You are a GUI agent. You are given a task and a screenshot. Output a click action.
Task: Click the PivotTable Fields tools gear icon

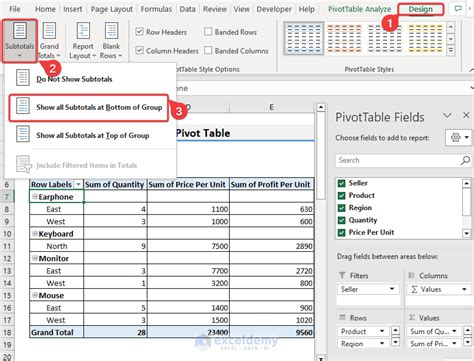pyautogui.click(x=459, y=137)
